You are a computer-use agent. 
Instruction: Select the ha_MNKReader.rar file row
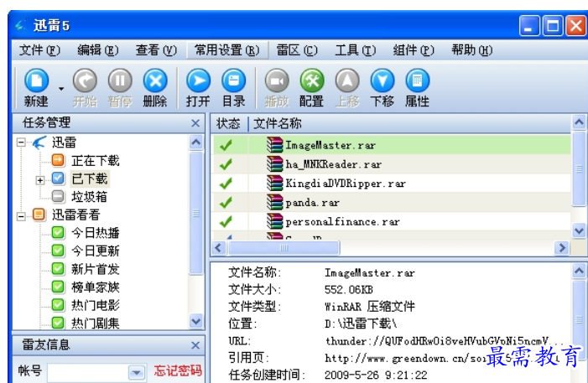tap(392, 164)
